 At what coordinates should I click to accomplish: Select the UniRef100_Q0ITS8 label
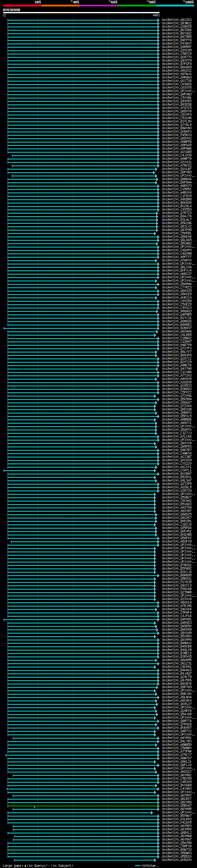[176, 81]
